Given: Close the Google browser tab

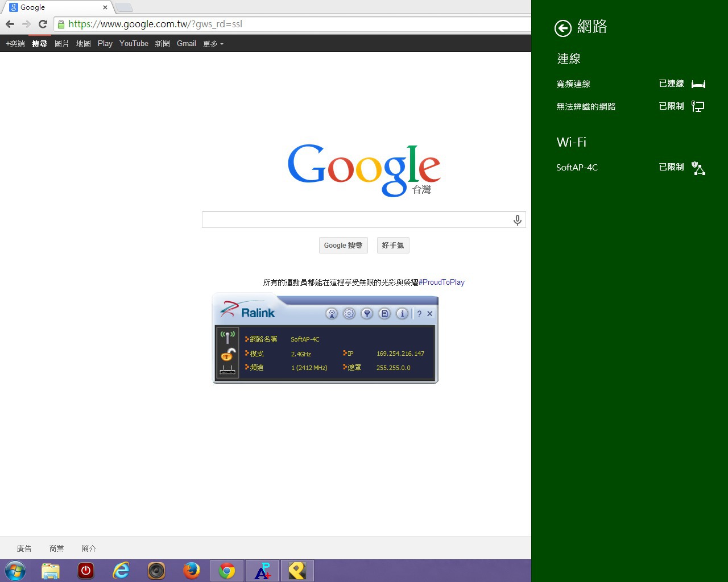Looking at the screenshot, I should tap(105, 7).
